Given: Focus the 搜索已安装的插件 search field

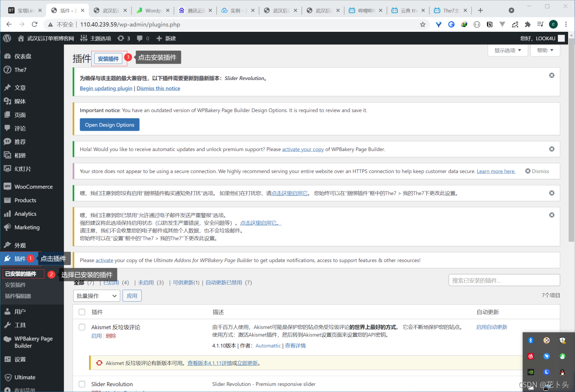Looking at the screenshot, I should (504, 280).
